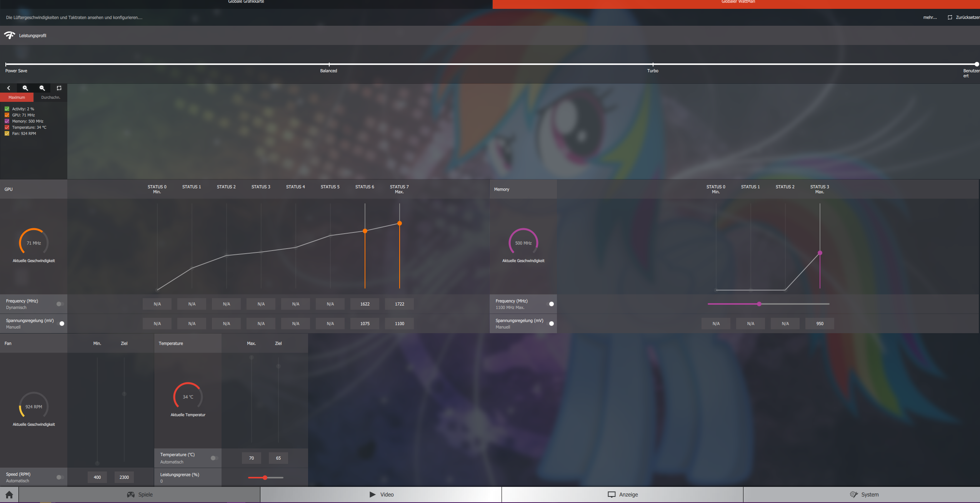The height and width of the screenshot is (503, 980).
Task: Click the Leistungsprofil header icon
Action: 10,35
